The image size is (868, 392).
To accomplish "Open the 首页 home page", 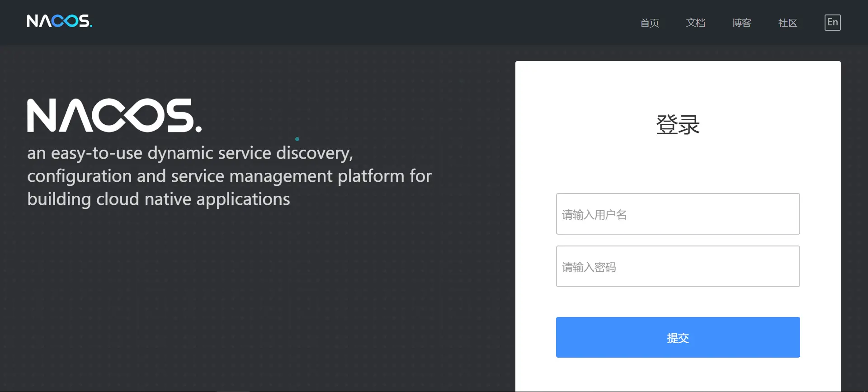I will pyautogui.click(x=649, y=23).
